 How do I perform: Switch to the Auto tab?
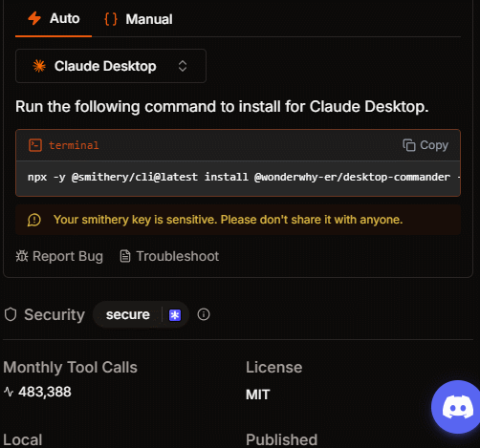[54, 19]
